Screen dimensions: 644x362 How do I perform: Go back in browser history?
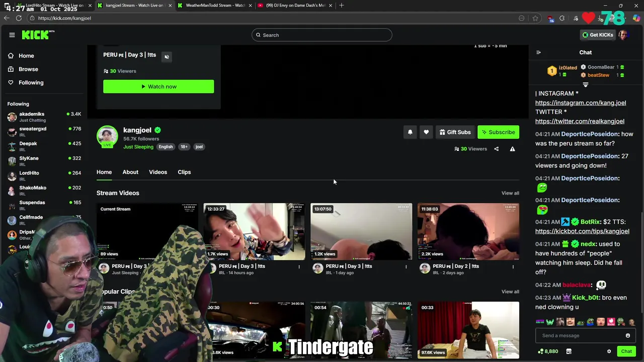tap(7, 18)
